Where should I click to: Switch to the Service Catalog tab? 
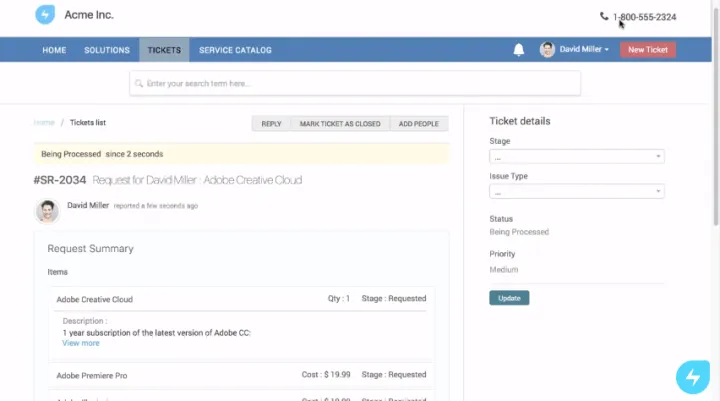click(x=235, y=50)
